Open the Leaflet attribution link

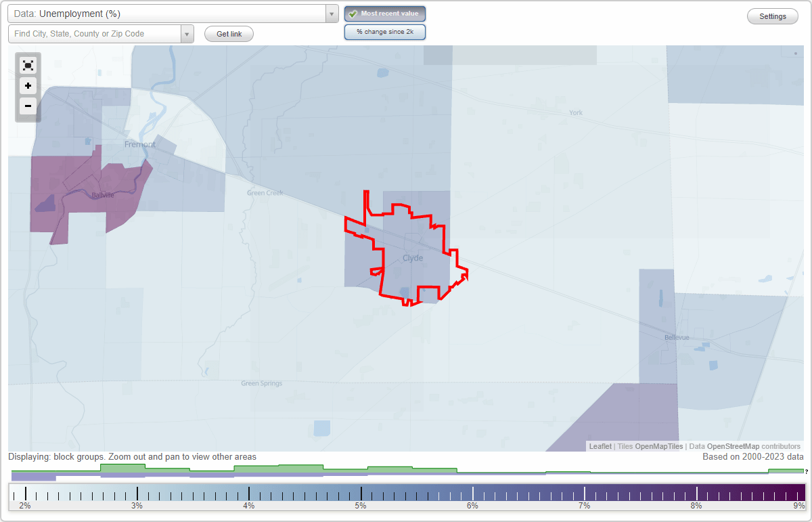point(600,446)
